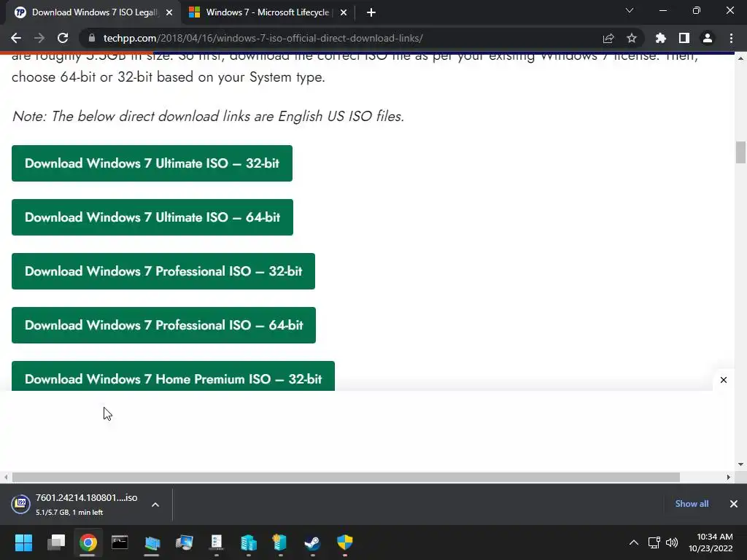Open the Chrome three-dot menu

[x=731, y=38]
